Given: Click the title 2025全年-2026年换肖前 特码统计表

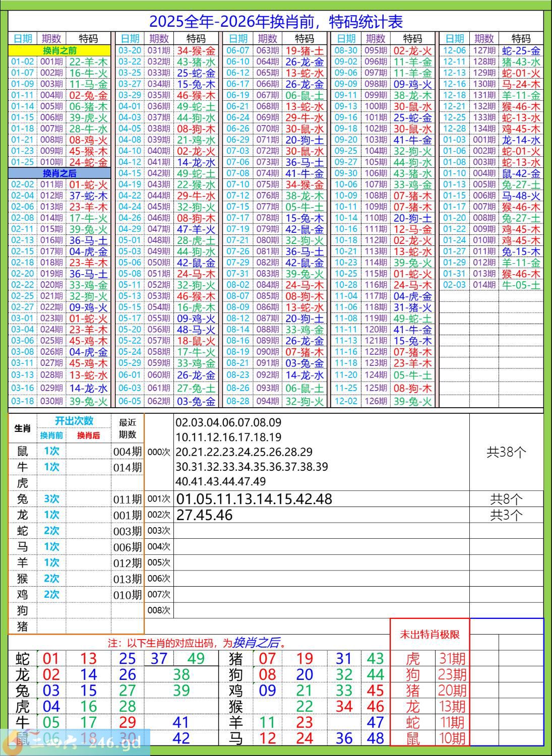Looking at the screenshot, I should tap(276, 22).
